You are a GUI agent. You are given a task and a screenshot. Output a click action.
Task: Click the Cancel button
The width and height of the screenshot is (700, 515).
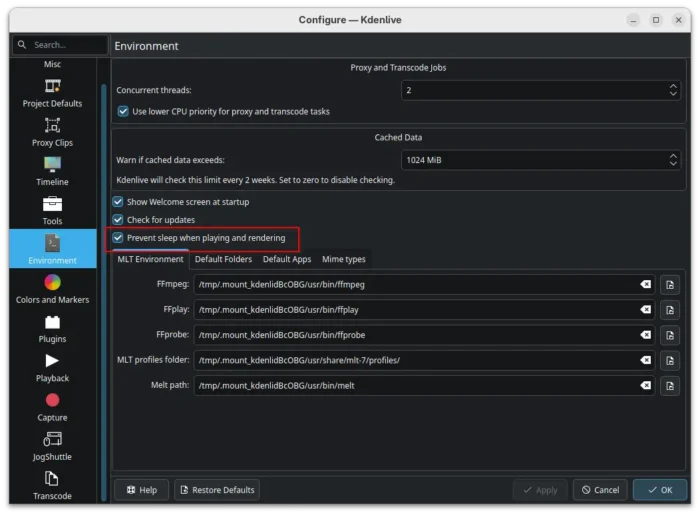pyautogui.click(x=600, y=490)
